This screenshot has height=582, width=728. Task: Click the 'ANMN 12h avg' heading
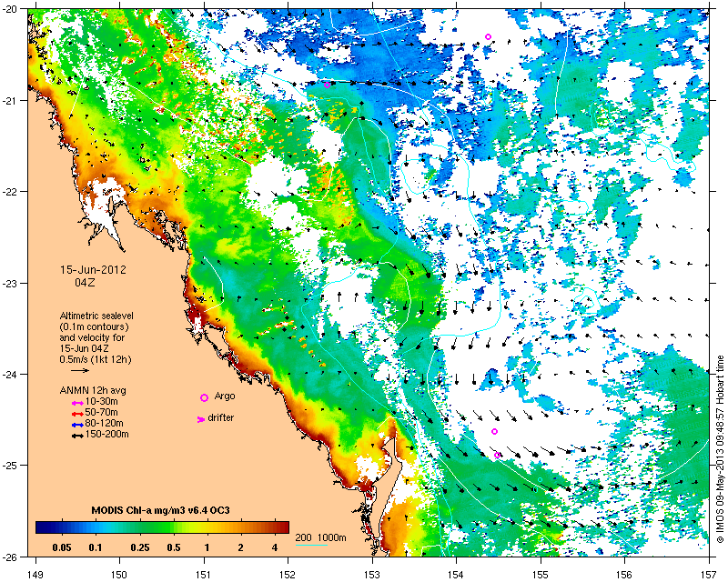(93, 390)
